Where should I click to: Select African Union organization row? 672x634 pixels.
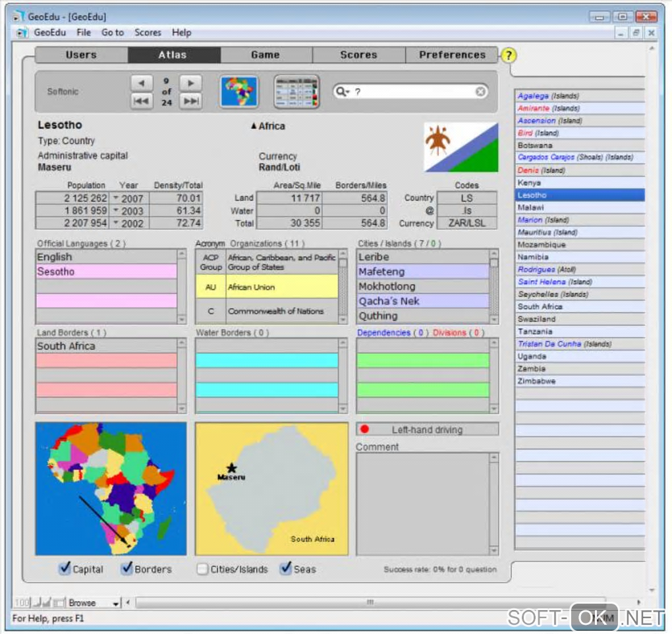click(267, 287)
